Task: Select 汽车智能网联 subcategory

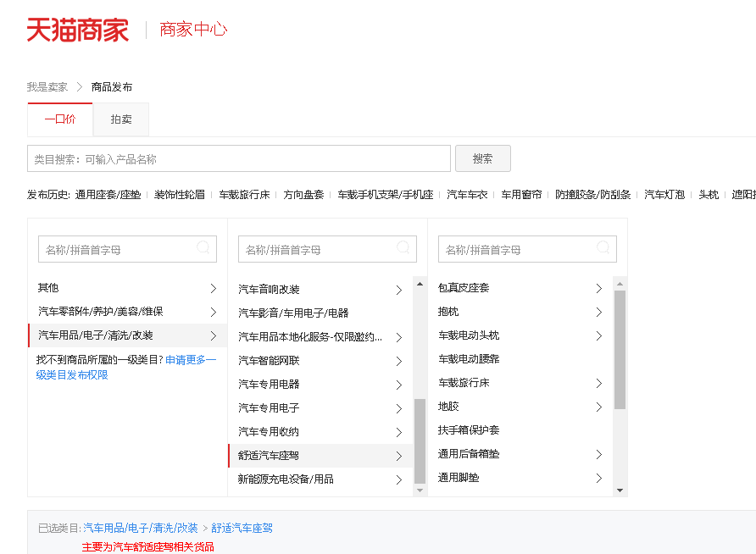Action: point(320,361)
